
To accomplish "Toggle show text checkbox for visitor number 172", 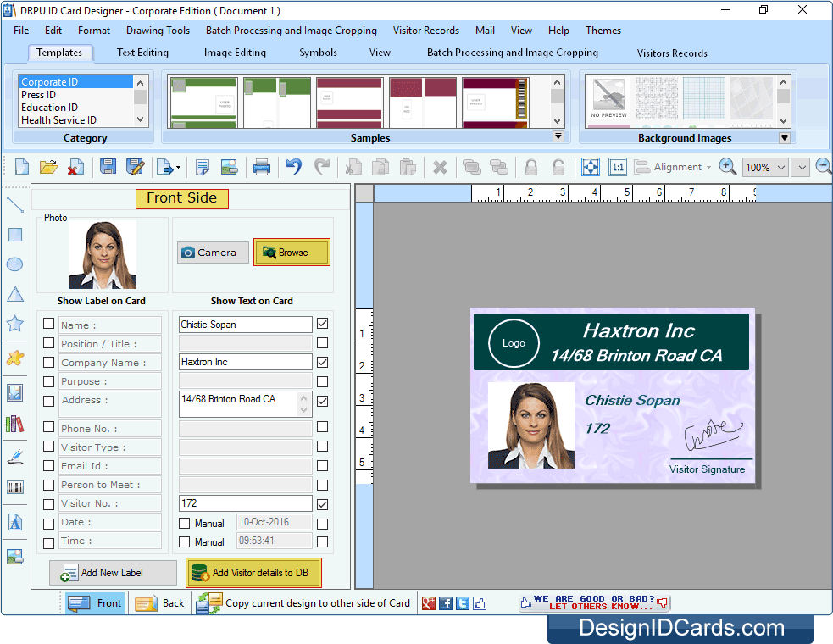I will click(x=322, y=504).
